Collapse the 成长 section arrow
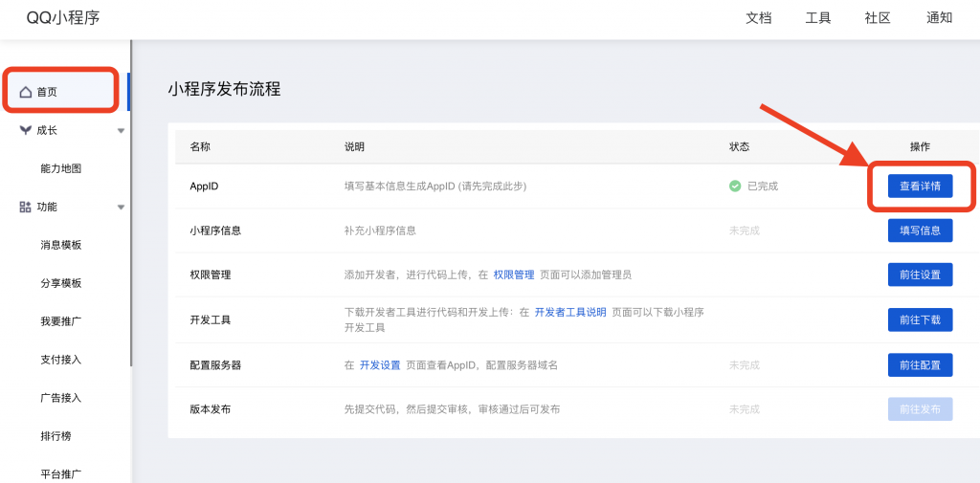This screenshot has width=980, height=483. pos(121,130)
